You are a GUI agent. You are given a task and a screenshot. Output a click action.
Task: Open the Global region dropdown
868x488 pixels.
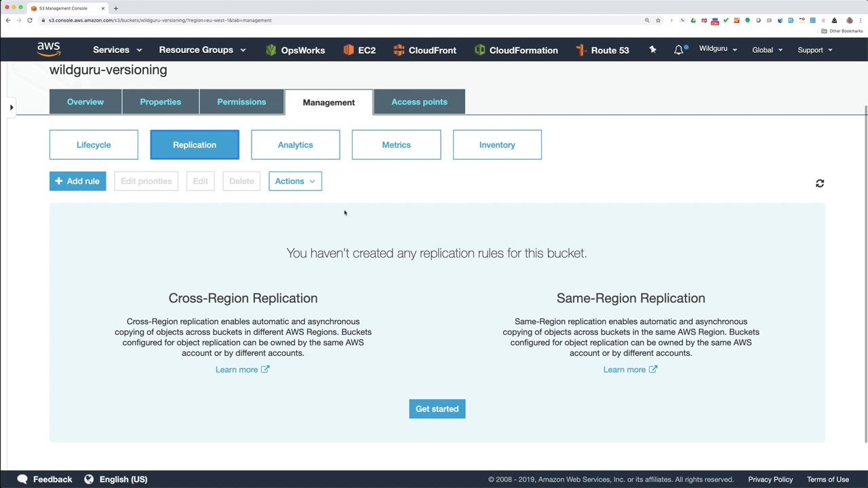click(767, 50)
